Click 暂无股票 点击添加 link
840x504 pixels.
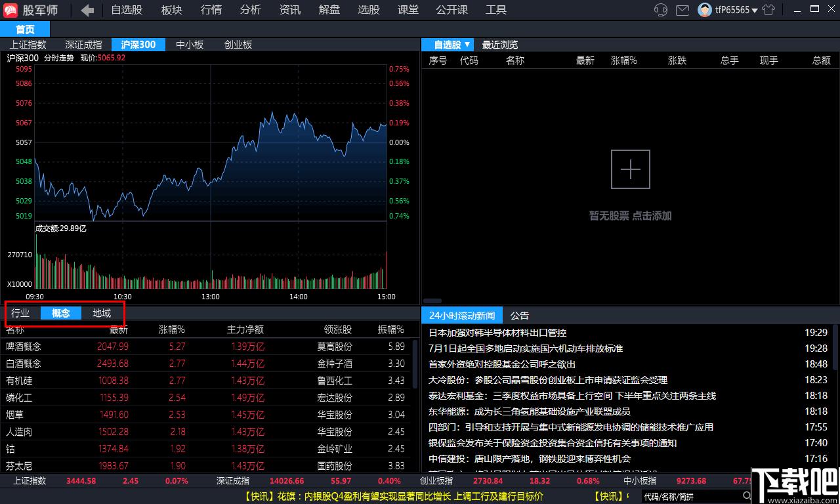click(630, 215)
